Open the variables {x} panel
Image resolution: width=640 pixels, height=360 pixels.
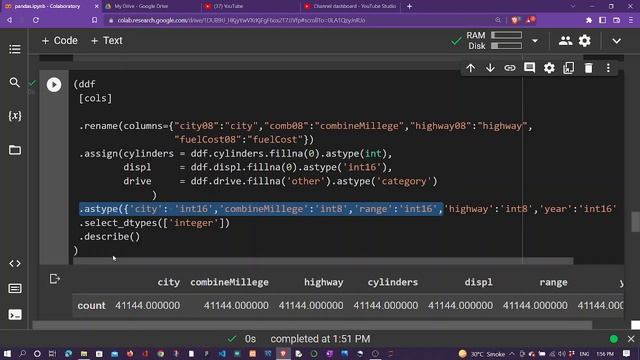tap(15, 116)
